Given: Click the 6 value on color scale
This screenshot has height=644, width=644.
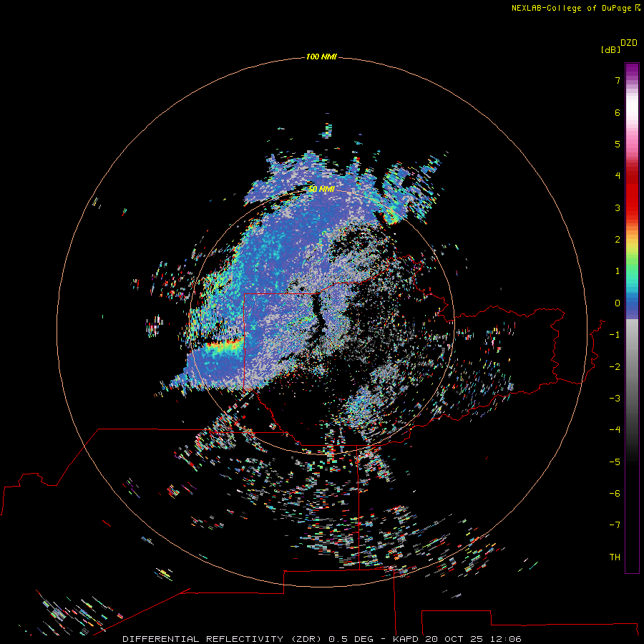Looking at the screenshot, I should [618, 112].
